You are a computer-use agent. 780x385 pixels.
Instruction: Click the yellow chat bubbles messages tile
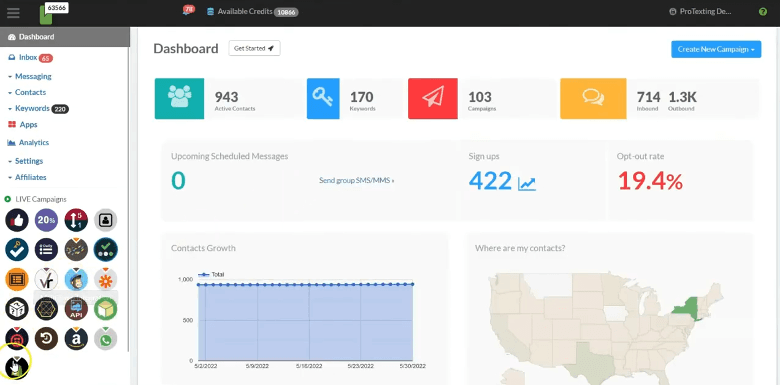point(593,98)
